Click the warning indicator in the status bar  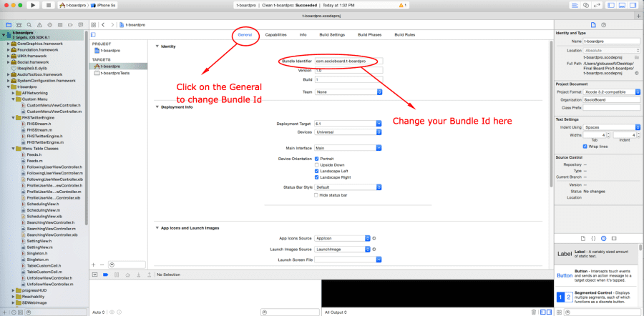pyautogui.click(x=403, y=5)
